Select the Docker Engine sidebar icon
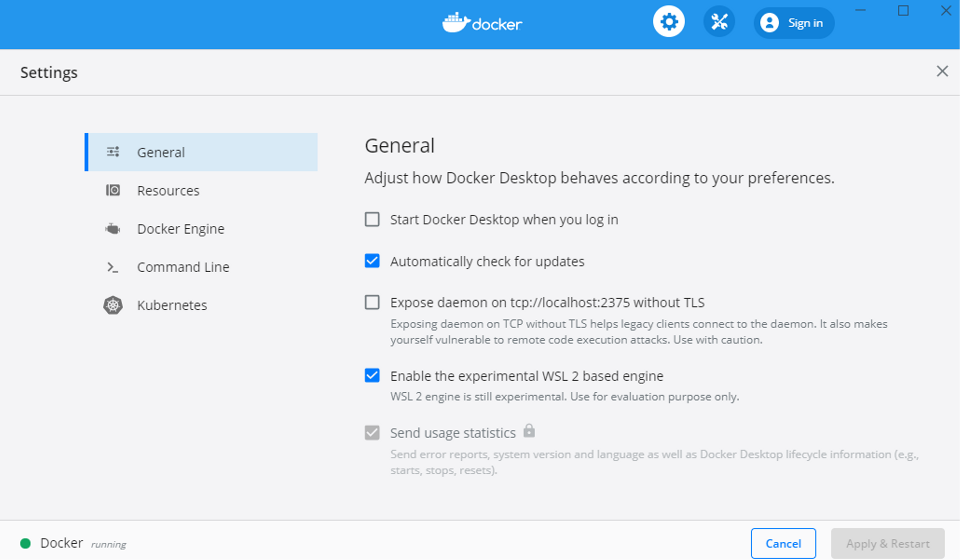960x560 pixels. pos(112,229)
